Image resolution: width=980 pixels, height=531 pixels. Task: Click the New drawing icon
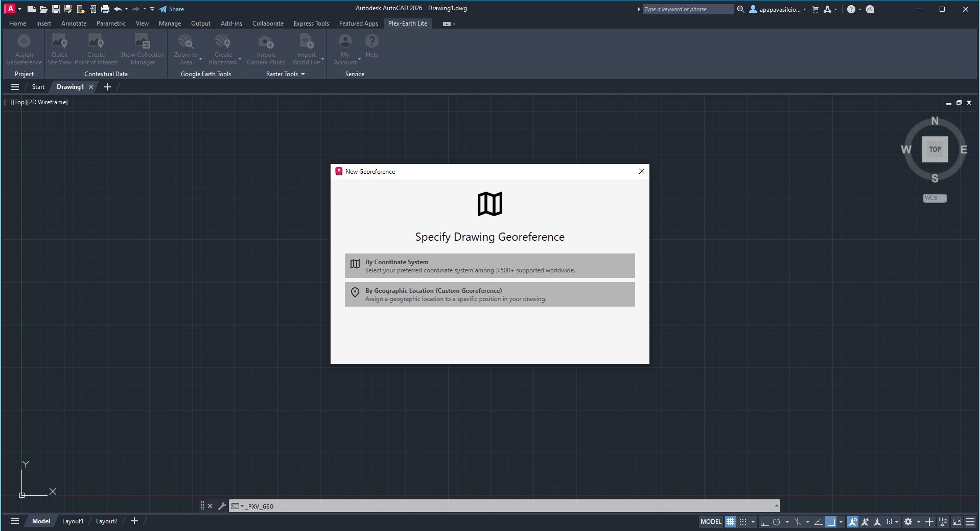[x=31, y=9]
